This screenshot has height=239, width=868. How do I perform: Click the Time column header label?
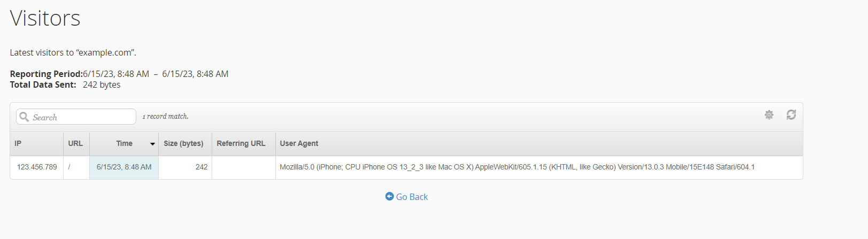pyautogui.click(x=124, y=143)
